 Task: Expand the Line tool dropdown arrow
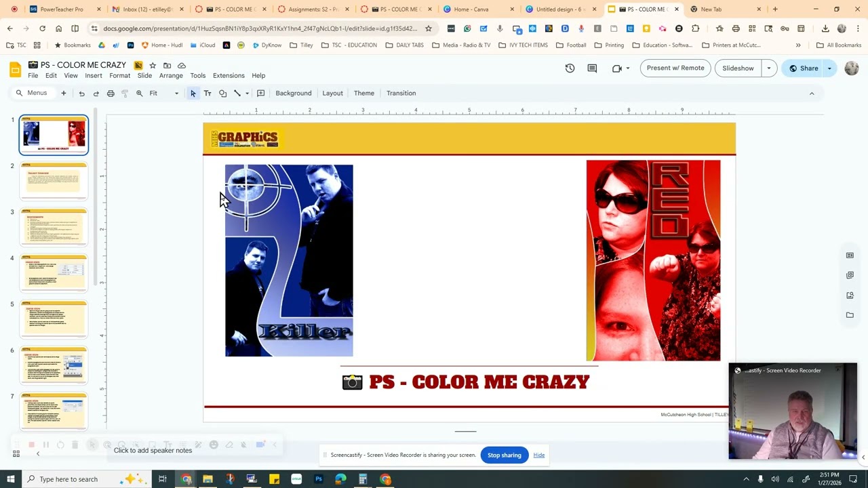coord(247,94)
